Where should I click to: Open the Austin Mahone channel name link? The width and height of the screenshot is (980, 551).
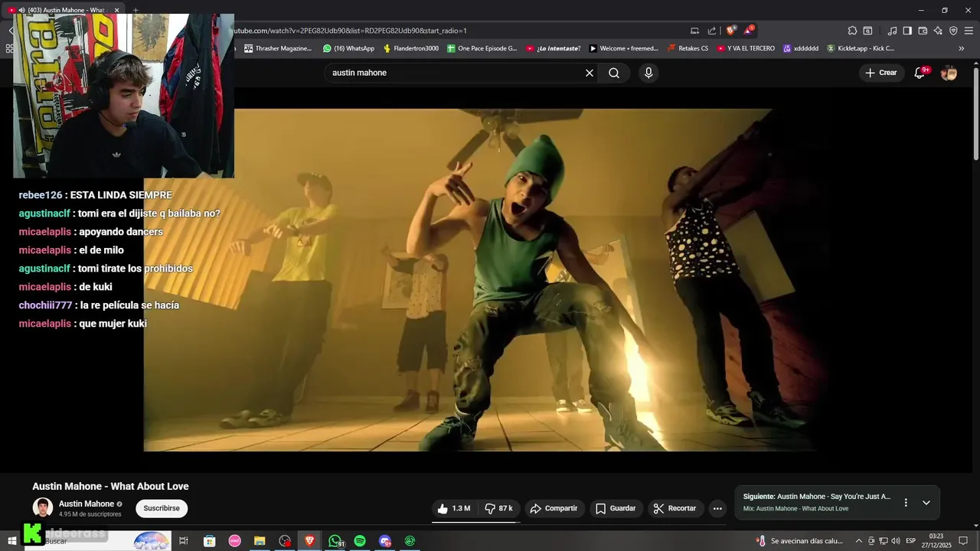pyautogui.click(x=87, y=504)
